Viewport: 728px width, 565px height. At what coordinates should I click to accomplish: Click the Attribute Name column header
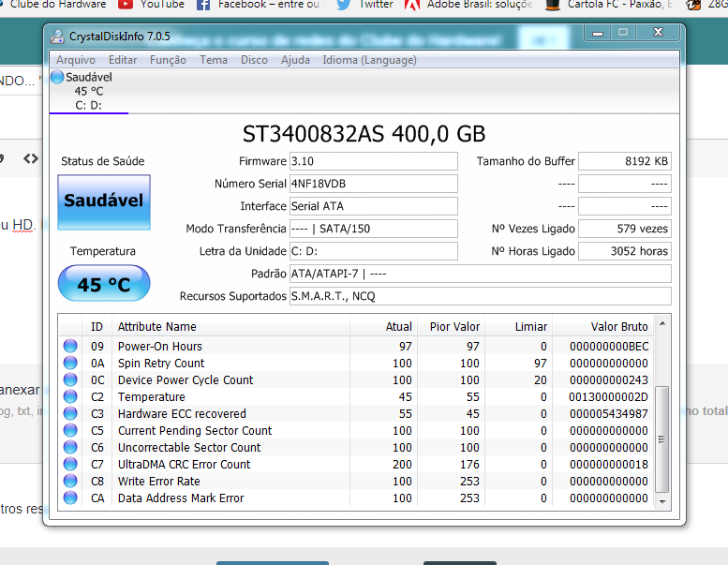(230, 326)
